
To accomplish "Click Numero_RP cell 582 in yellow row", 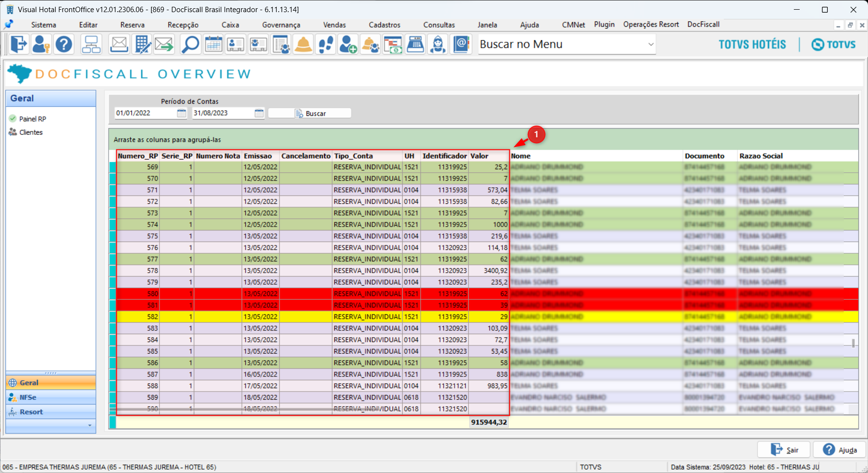I will pos(138,317).
